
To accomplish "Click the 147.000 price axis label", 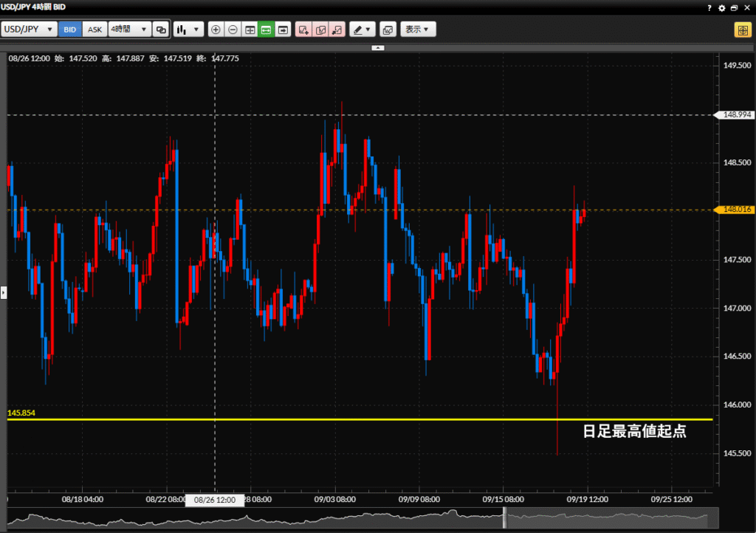I will (x=738, y=308).
